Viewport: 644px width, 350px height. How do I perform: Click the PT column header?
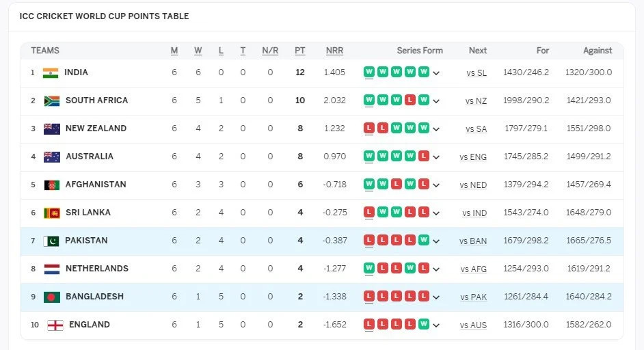point(300,51)
